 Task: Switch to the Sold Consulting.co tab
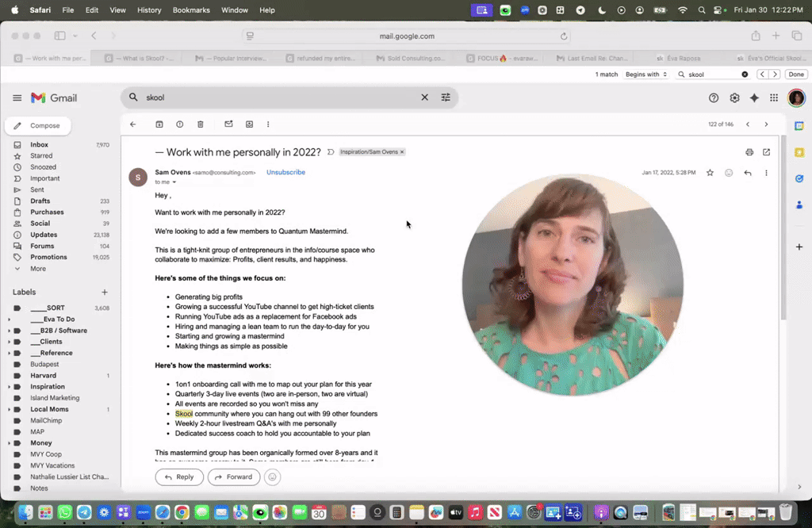click(x=412, y=59)
